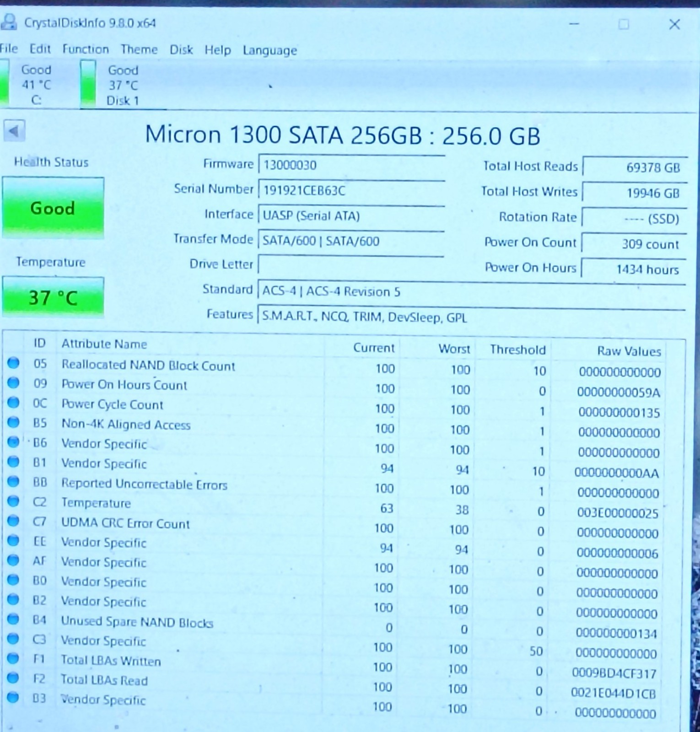Click status dot for B1 Vendor Specific
The height and width of the screenshot is (732, 700).
(x=13, y=462)
